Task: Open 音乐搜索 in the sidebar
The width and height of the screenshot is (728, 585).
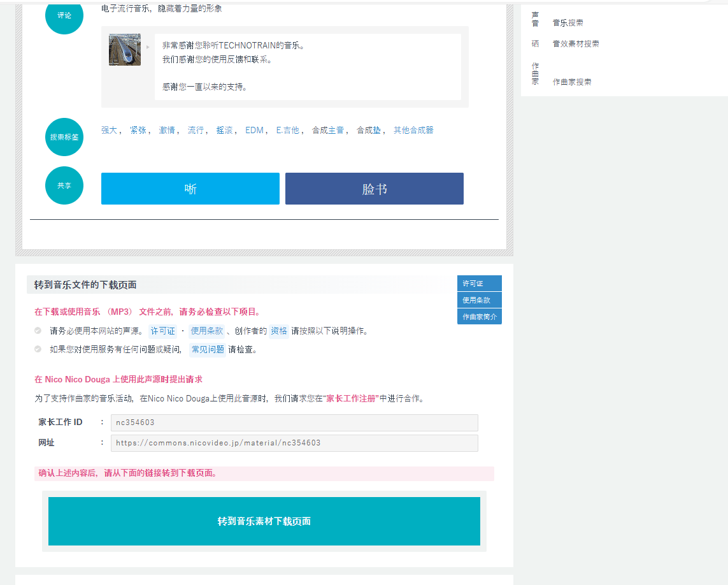Action: coord(567,23)
